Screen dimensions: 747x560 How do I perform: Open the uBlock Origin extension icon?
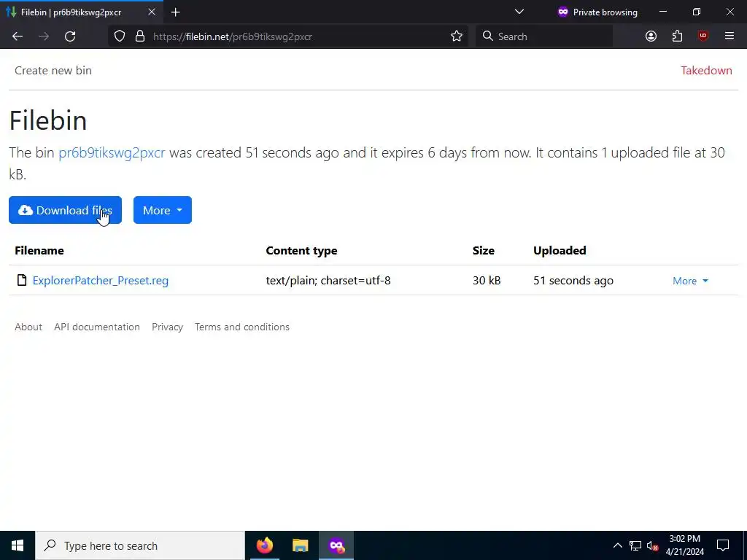point(703,36)
